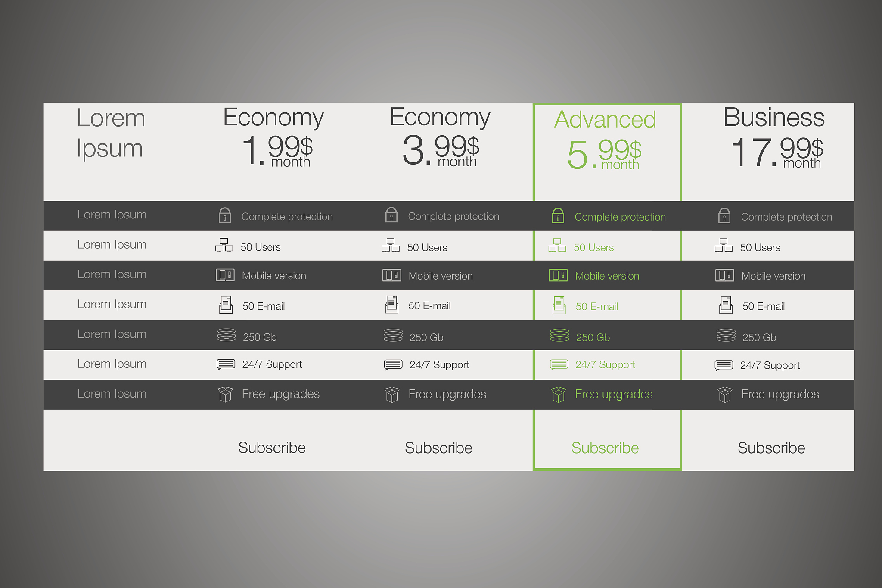Click the users network icon in Business column
The width and height of the screenshot is (882, 588).
click(724, 246)
